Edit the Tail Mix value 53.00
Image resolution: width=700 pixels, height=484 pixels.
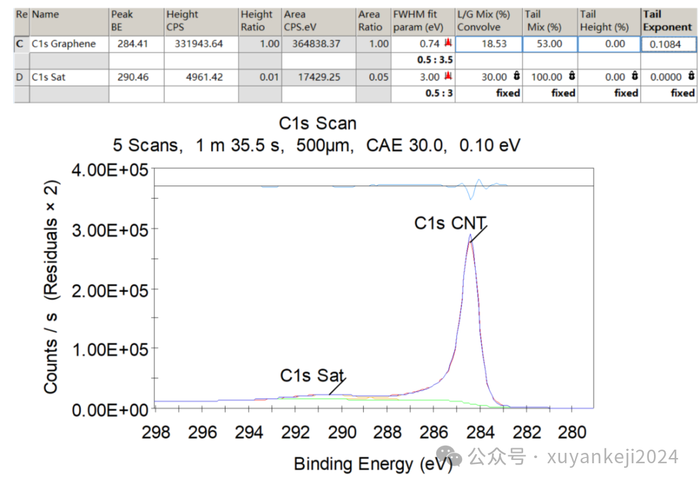coord(550,44)
